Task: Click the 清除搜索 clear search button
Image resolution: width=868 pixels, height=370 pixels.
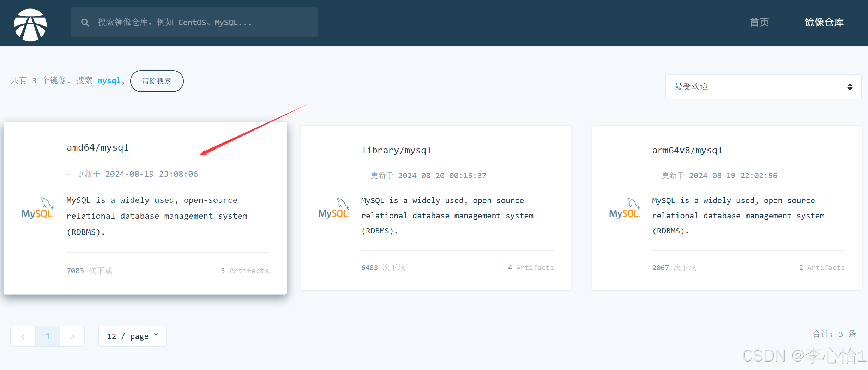Action: tap(157, 81)
